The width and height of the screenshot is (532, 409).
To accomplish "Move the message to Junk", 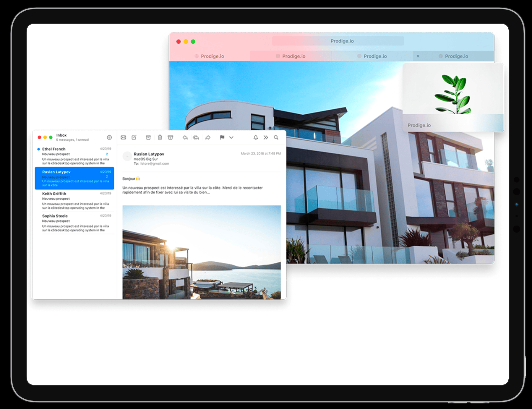I will tap(171, 137).
